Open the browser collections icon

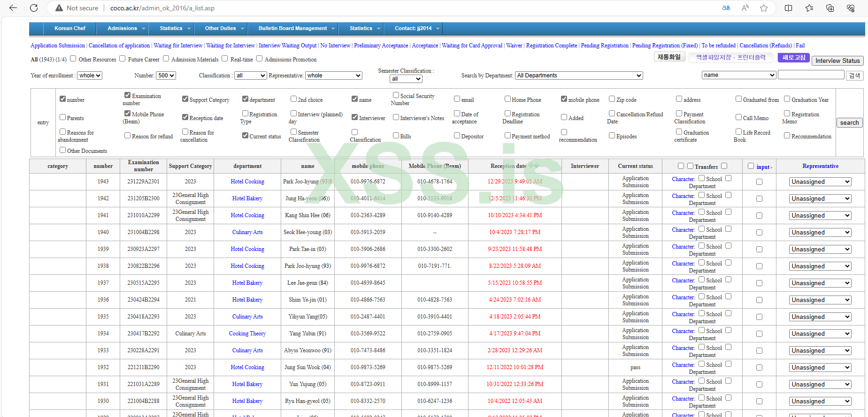click(x=830, y=8)
